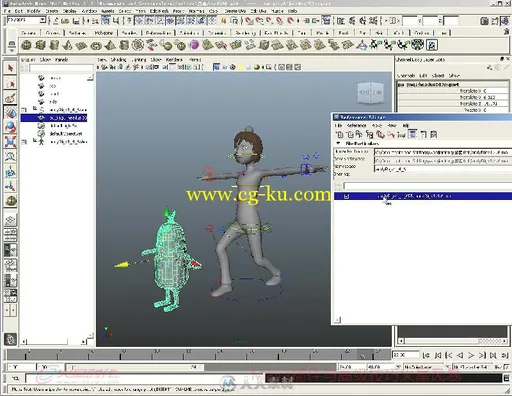Open the Shading menu of the viewport

(119, 60)
